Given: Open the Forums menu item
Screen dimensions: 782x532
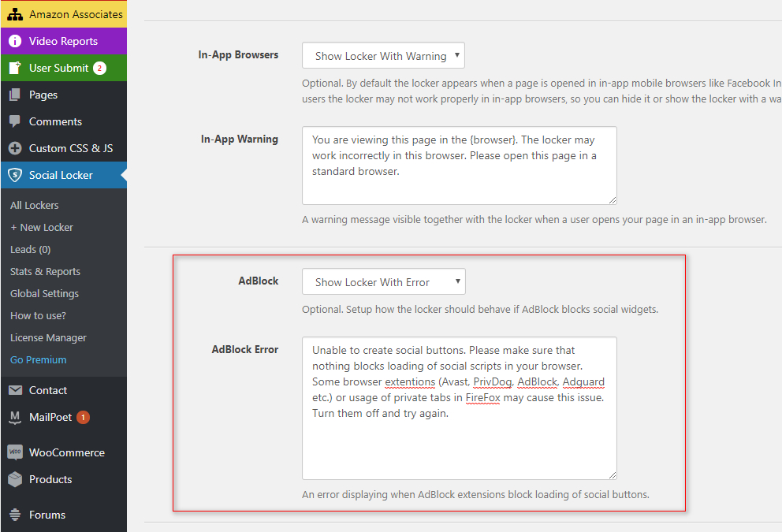Looking at the screenshot, I should [47, 515].
